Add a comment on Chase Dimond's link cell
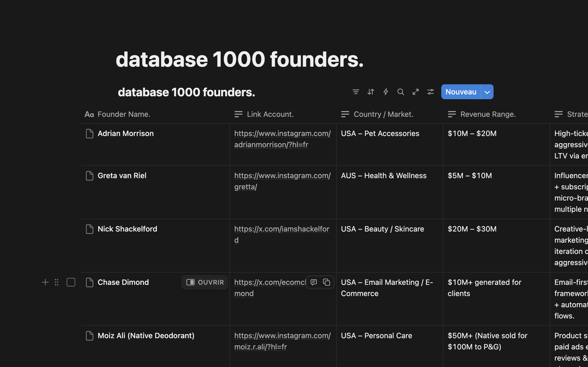The image size is (588, 367). point(313,282)
